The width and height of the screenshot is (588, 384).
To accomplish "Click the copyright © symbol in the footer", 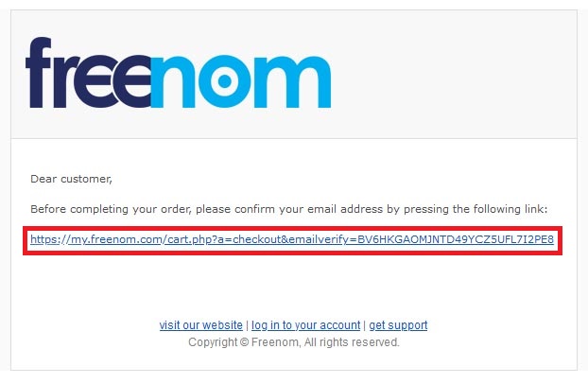I will [244, 342].
